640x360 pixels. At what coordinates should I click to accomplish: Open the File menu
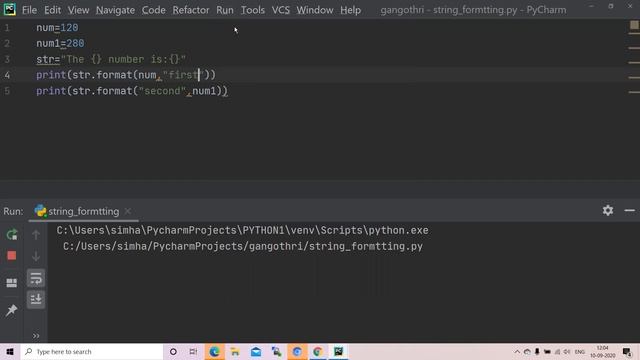pos(29,10)
